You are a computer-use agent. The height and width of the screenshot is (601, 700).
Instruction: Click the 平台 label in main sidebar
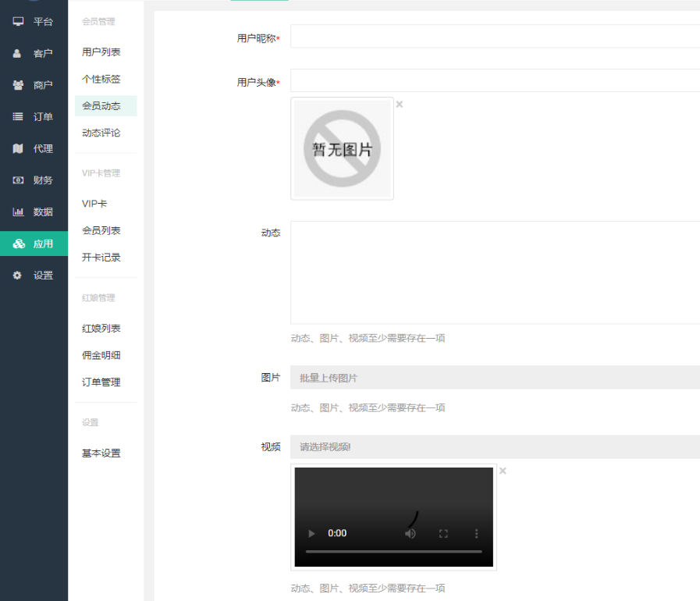coord(43,21)
